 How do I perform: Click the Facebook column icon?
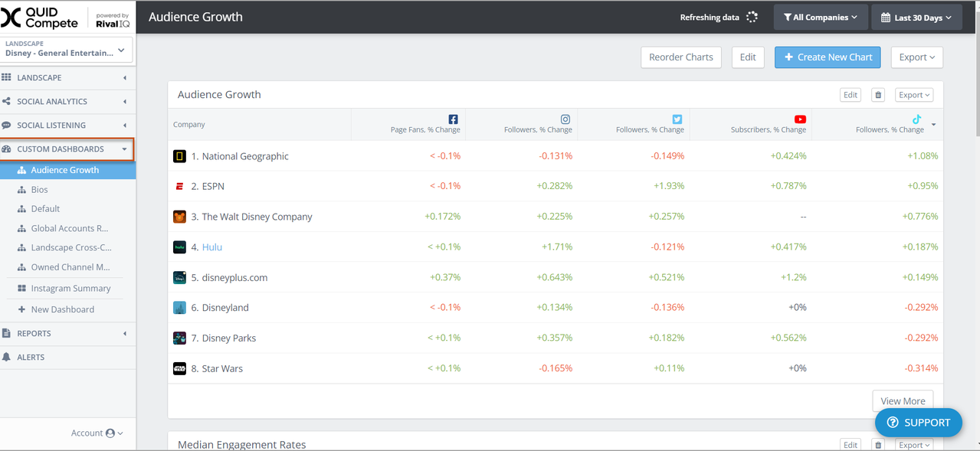tap(453, 119)
